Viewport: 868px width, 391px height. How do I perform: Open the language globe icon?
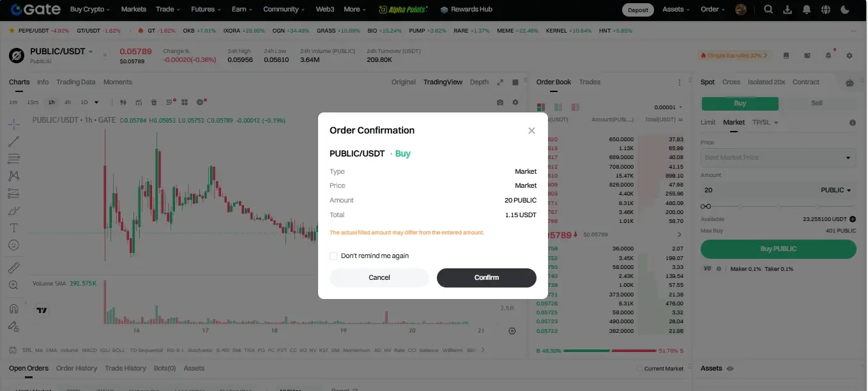[826, 10]
